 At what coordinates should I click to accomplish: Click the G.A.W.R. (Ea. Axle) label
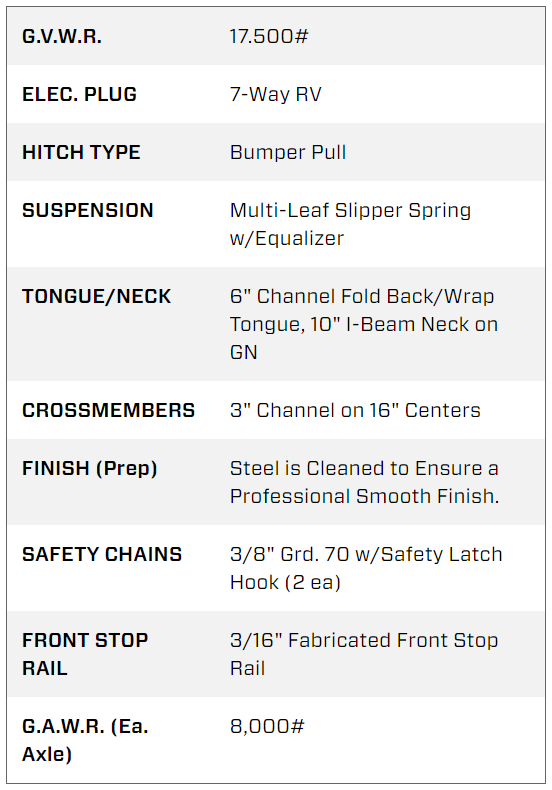coord(85,740)
